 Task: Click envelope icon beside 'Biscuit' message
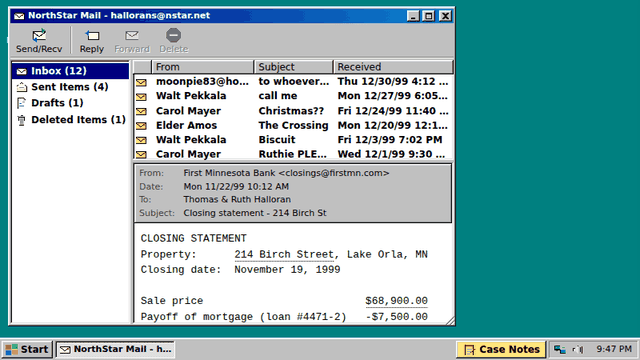tap(141, 140)
